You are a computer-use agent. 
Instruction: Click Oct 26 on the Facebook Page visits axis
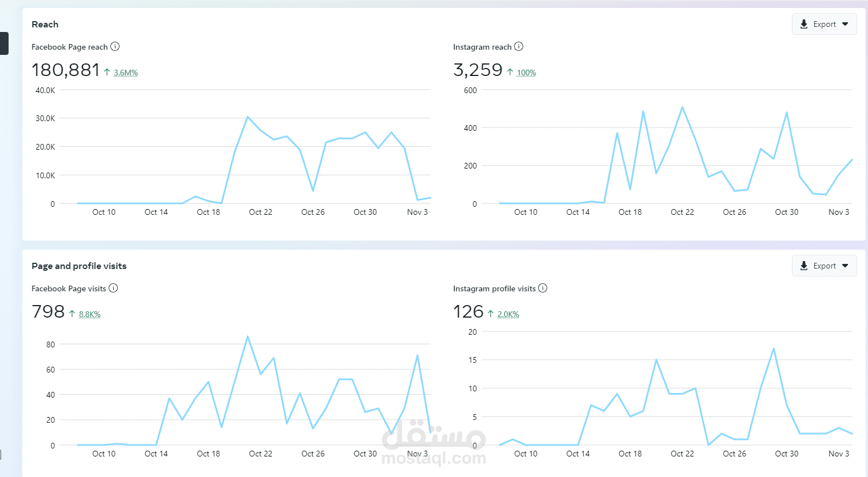[313, 454]
